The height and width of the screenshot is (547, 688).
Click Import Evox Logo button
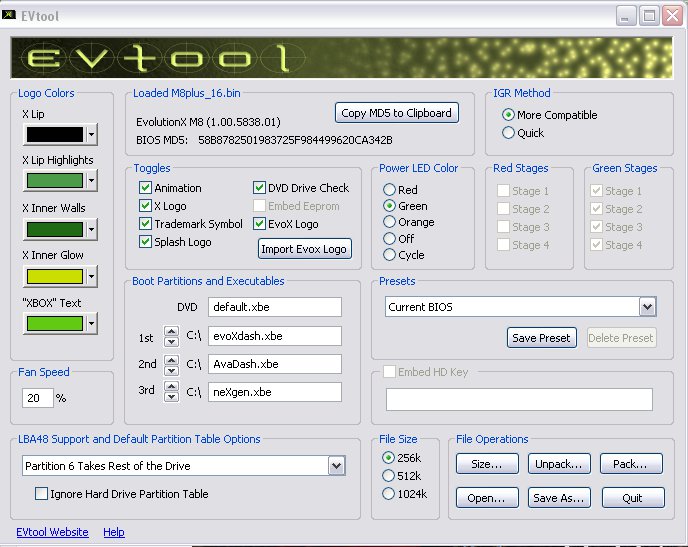tap(305, 249)
